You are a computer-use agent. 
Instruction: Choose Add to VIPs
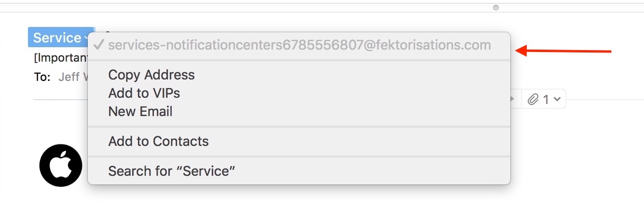(144, 93)
